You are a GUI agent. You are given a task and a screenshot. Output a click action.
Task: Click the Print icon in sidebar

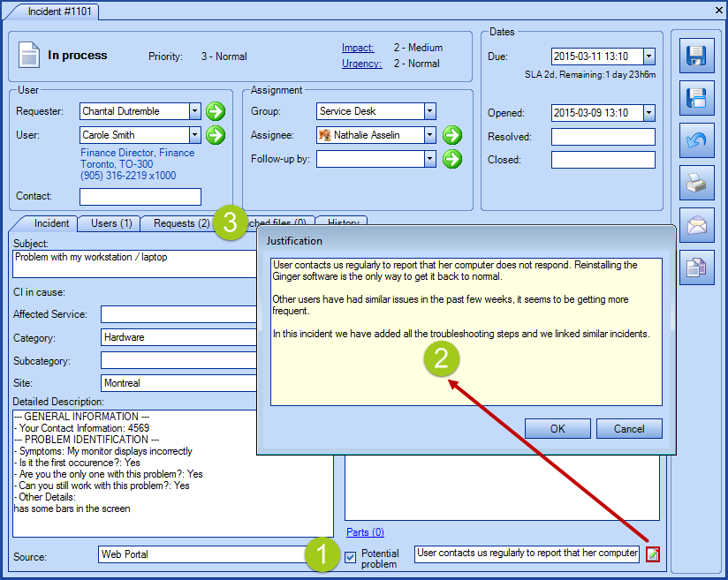click(x=696, y=183)
